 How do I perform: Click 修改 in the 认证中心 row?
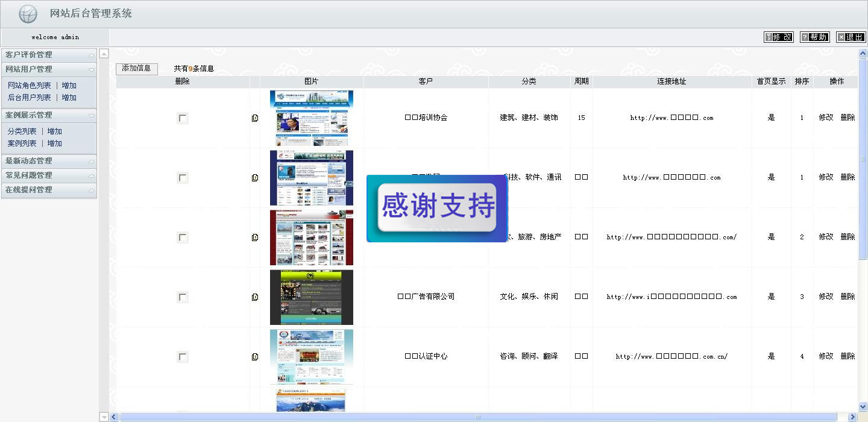point(826,356)
